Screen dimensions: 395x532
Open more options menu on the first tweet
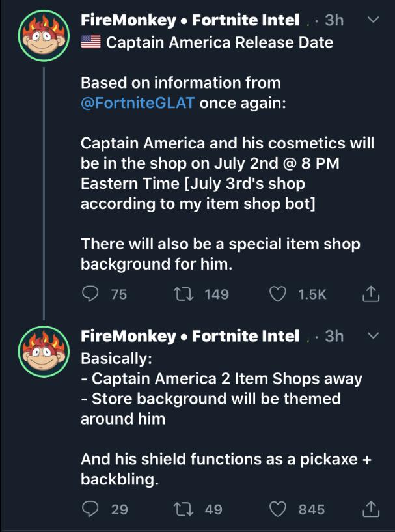372,20
